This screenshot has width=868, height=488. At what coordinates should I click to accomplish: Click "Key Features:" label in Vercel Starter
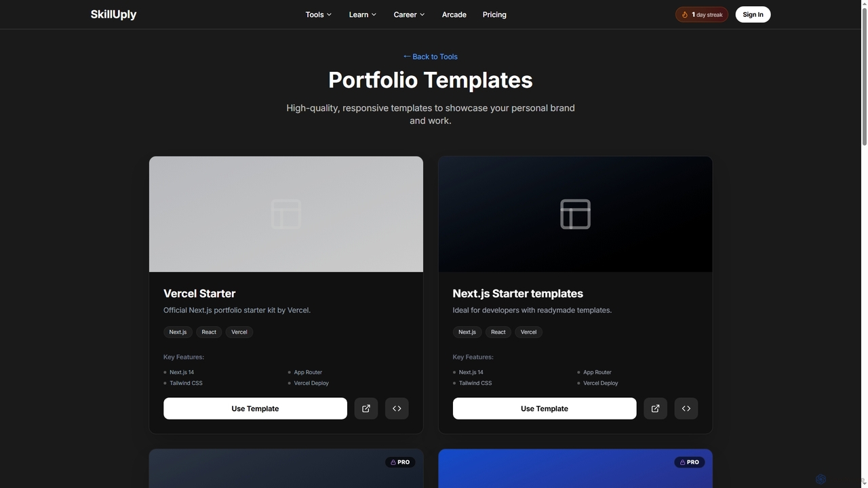(184, 357)
